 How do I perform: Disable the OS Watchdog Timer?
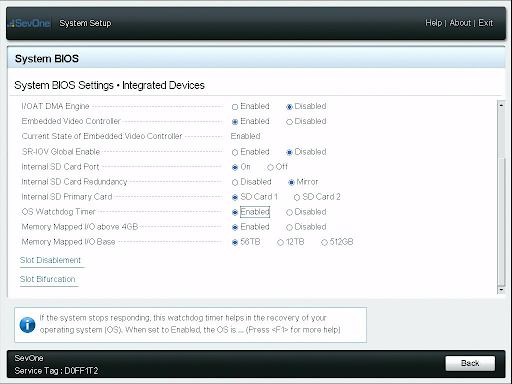pos(289,212)
